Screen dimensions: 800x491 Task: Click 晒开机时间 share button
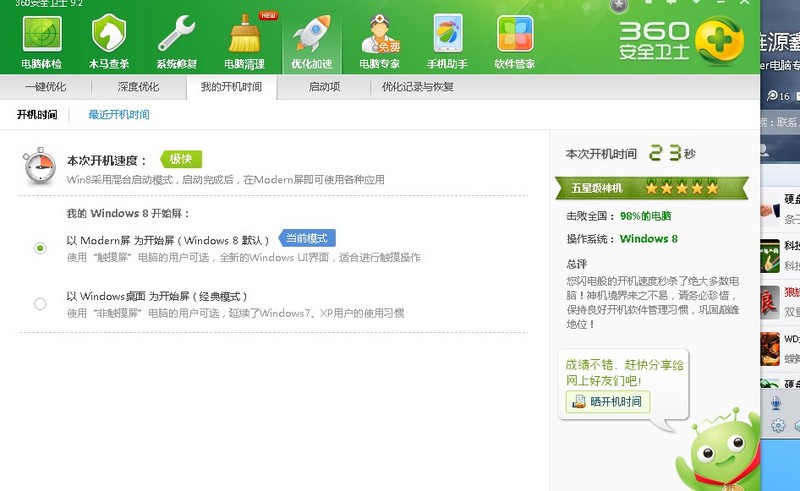click(607, 402)
